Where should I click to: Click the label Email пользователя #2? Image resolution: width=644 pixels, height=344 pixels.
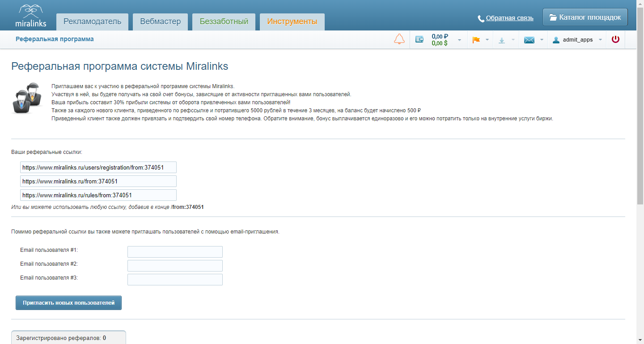click(x=49, y=264)
